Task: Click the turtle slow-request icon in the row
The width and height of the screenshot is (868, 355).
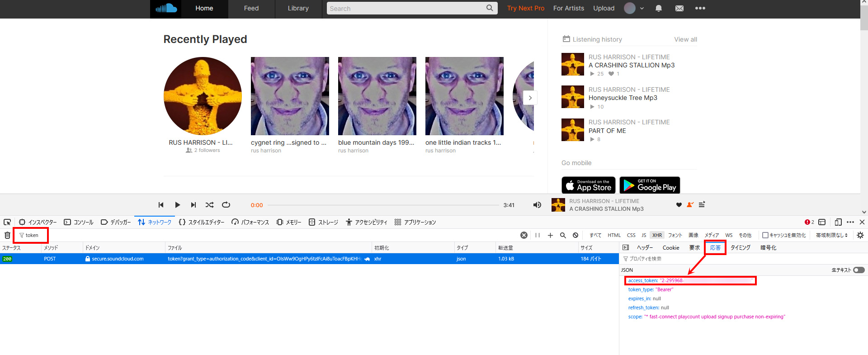Action: tap(367, 259)
